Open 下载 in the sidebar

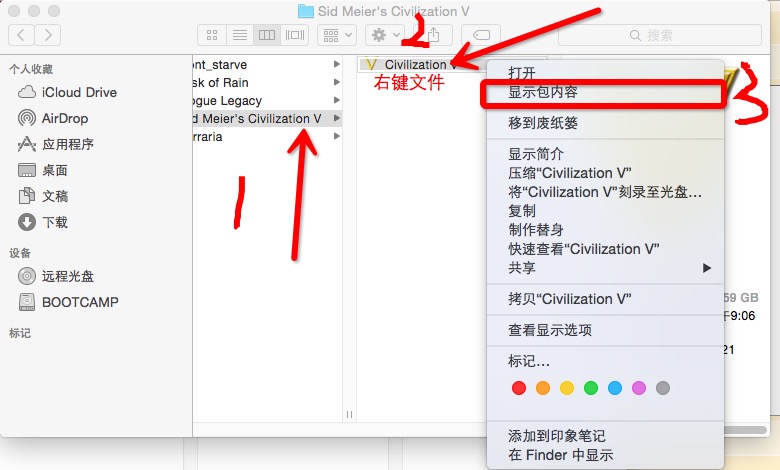point(43,222)
